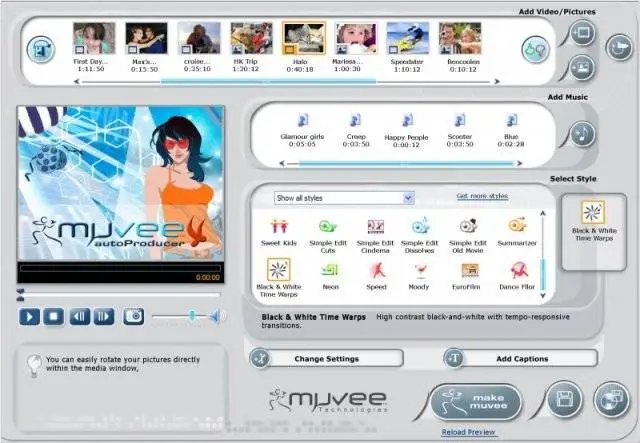Select the Bencoolen thumbnail

tap(460, 47)
